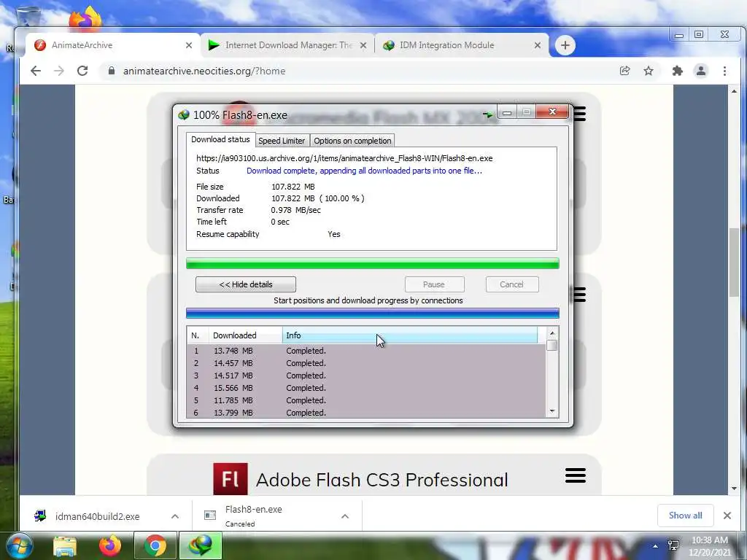
Task: Close the IDM Integration Module tab
Action: pos(538,45)
